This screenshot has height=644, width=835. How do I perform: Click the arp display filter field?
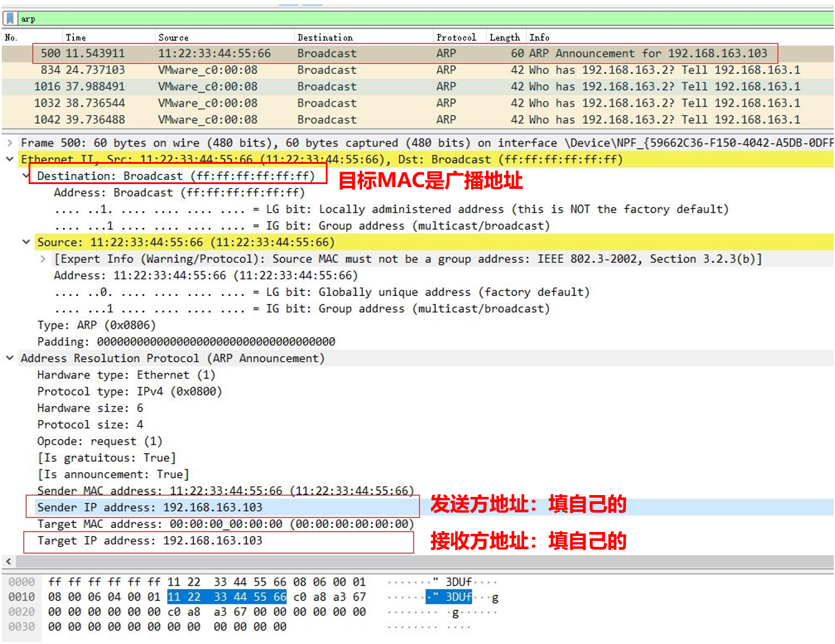[x=425, y=18]
